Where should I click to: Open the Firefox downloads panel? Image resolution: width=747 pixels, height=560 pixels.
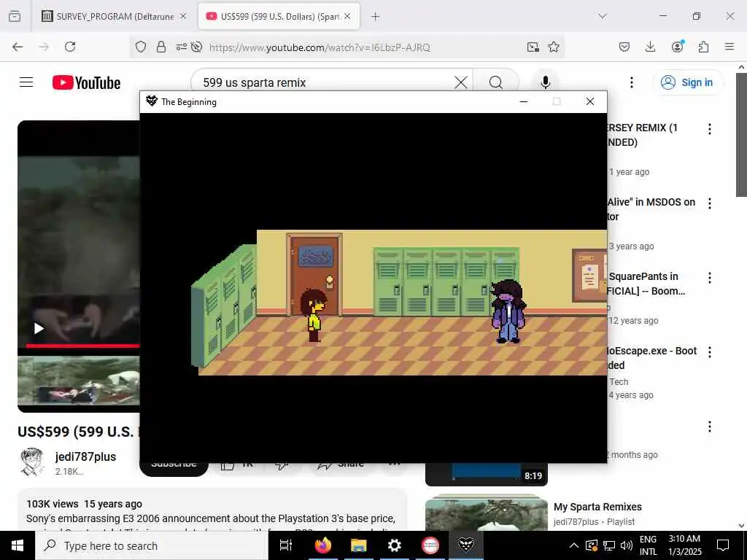[x=650, y=47]
